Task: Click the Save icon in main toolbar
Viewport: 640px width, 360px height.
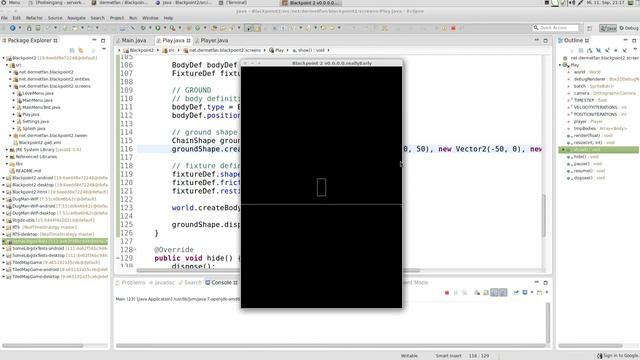Action: (29, 28)
